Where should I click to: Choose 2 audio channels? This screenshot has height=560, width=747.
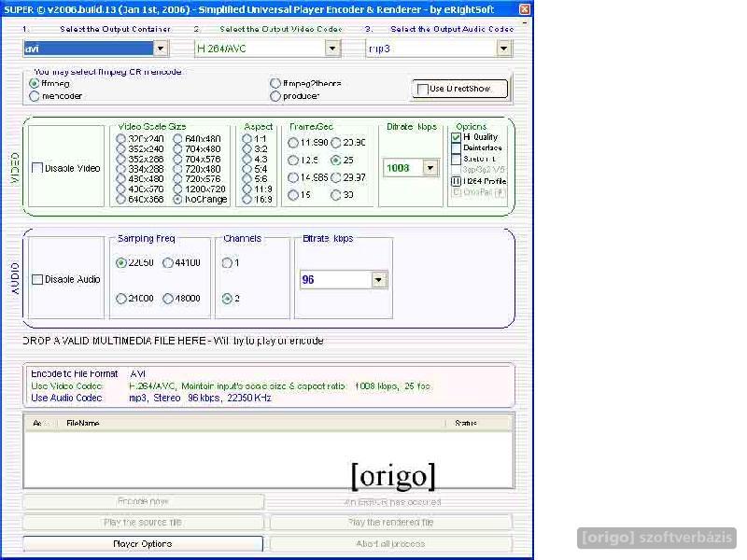pos(227,298)
